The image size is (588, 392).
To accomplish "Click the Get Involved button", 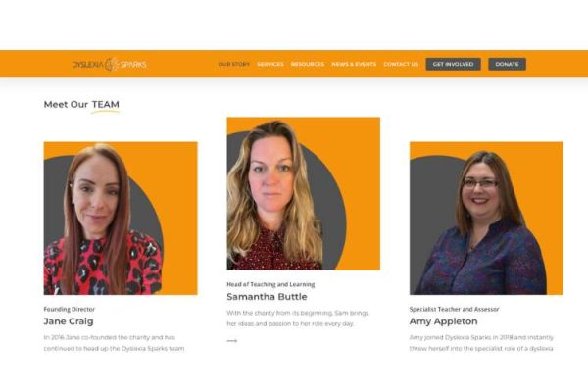I will click(453, 64).
